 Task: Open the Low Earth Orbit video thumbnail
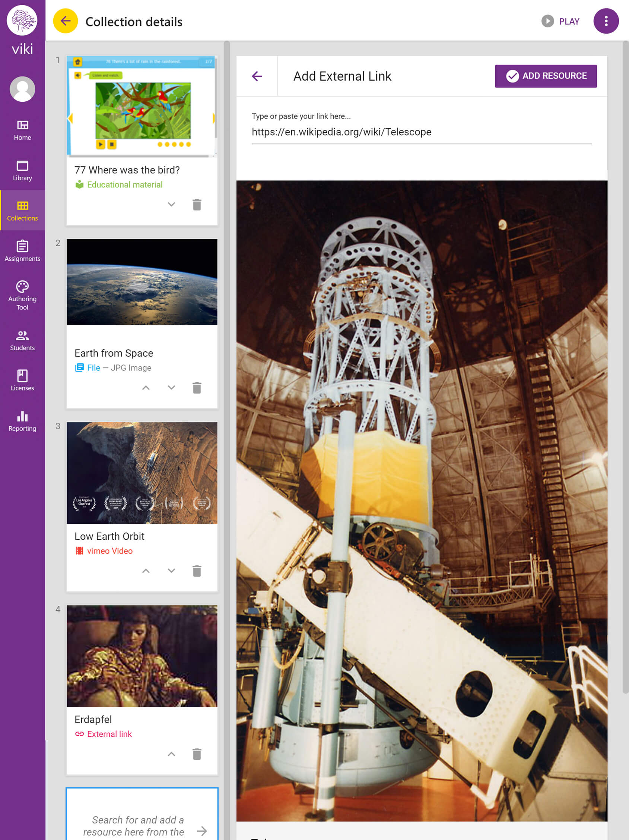click(142, 473)
